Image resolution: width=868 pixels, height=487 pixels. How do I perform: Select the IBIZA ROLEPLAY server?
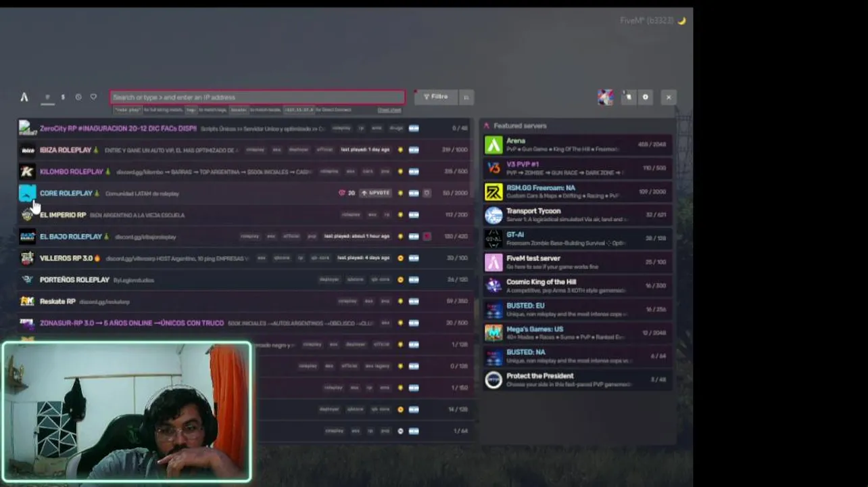click(245, 150)
